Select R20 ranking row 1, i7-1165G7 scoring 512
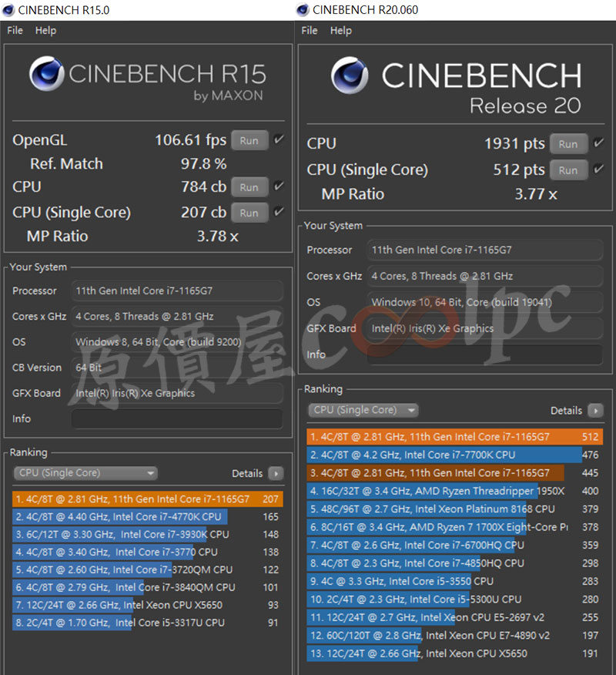The width and height of the screenshot is (616, 675). click(x=455, y=437)
